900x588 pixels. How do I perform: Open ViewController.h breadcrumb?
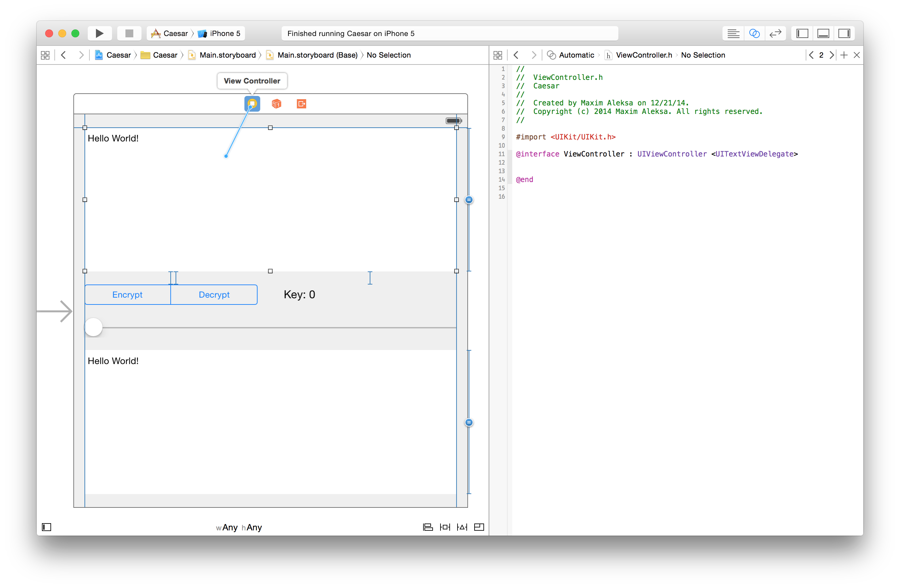638,55
